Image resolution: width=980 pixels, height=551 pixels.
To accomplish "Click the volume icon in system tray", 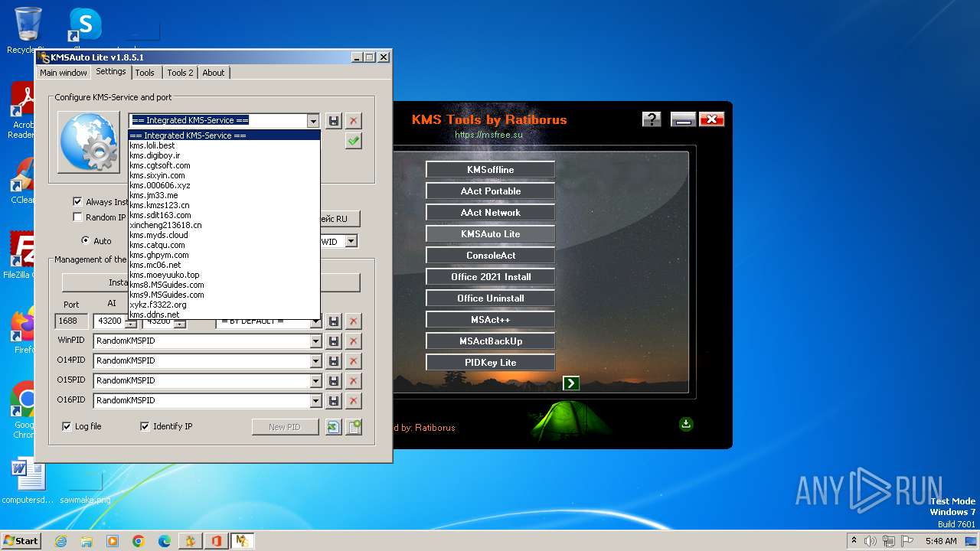I will [871, 541].
